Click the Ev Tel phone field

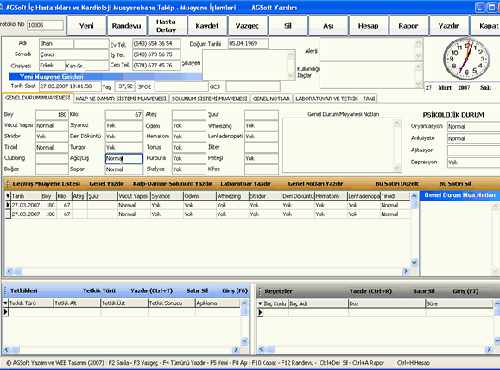(156, 43)
